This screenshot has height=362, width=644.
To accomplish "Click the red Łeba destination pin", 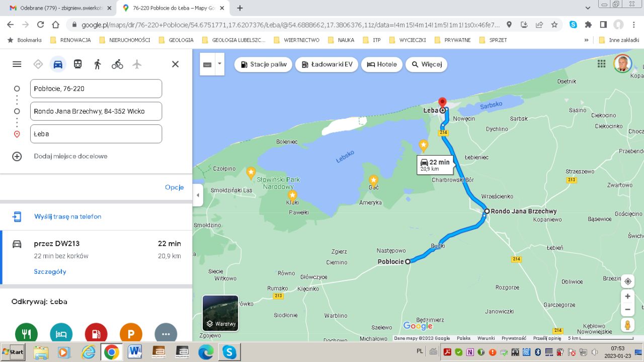I will (x=442, y=103).
